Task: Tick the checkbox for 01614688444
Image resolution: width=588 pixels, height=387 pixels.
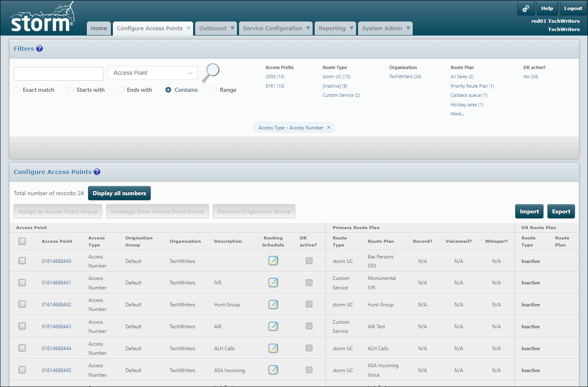Action: click(x=22, y=348)
